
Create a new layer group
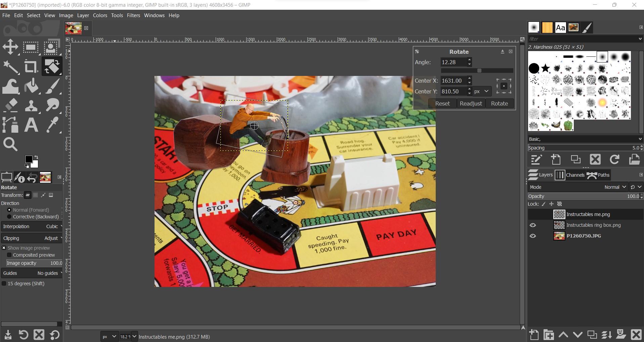pyautogui.click(x=549, y=335)
